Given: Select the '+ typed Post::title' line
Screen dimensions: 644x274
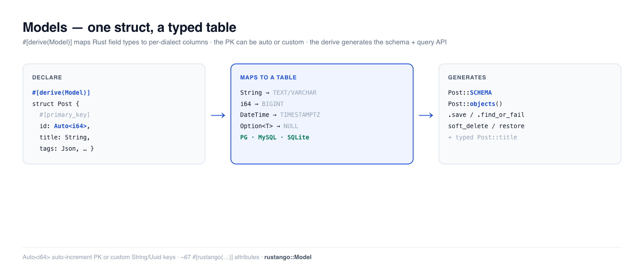Looking at the screenshot, I should [x=483, y=137].
